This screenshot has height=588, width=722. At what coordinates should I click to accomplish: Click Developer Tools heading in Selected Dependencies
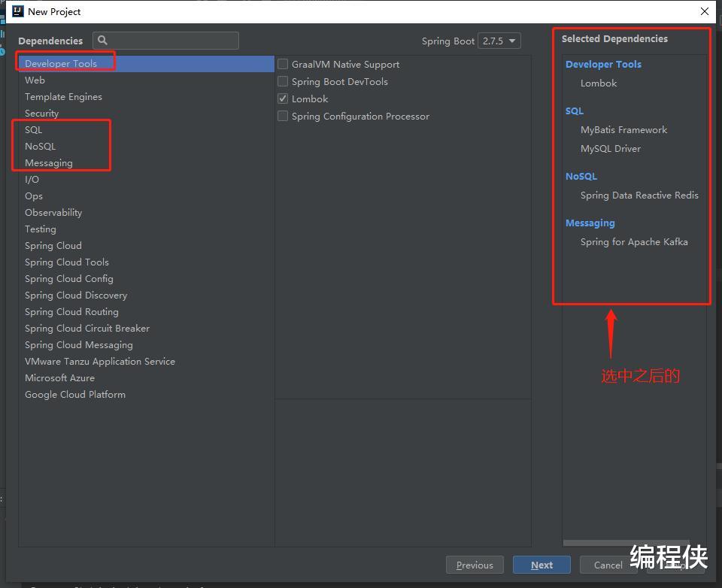[x=603, y=65]
